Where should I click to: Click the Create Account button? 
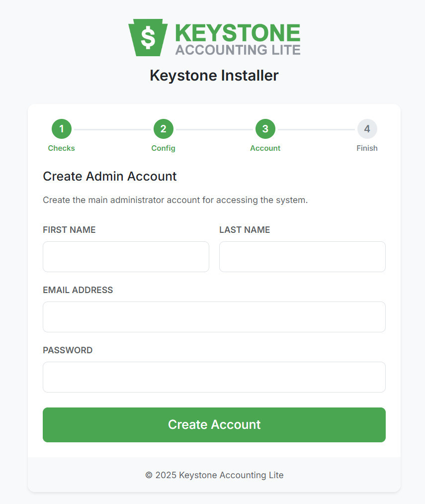tap(214, 424)
